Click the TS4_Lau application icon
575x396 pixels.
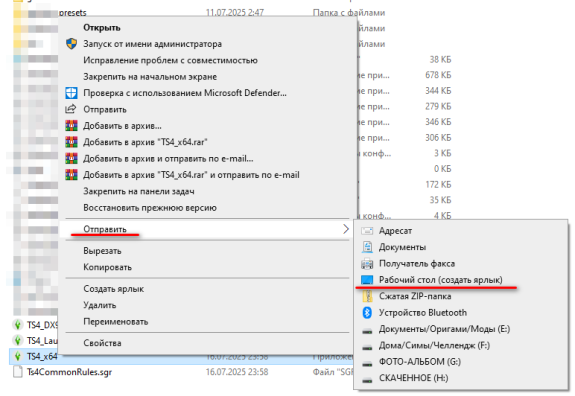tap(17, 340)
